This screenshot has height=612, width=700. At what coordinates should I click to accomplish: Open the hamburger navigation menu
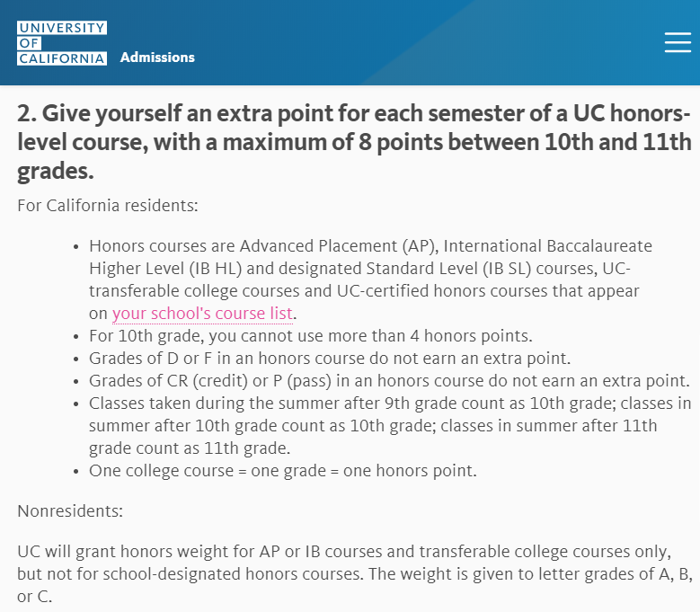tap(678, 42)
